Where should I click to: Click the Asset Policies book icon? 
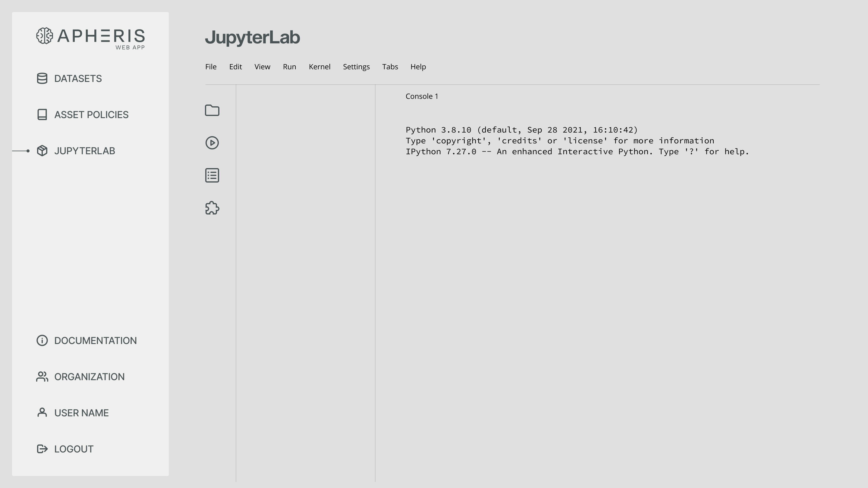(x=42, y=114)
